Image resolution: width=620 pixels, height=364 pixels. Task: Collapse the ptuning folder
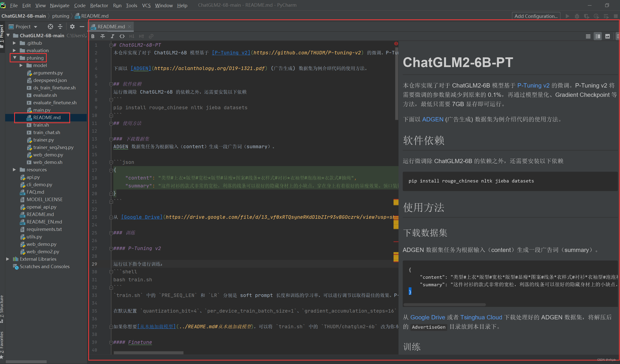[x=15, y=58]
